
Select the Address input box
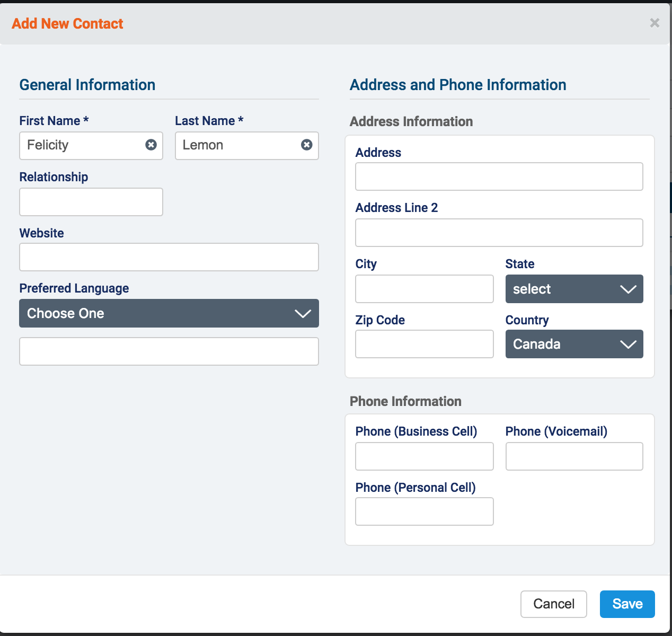[x=499, y=176]
